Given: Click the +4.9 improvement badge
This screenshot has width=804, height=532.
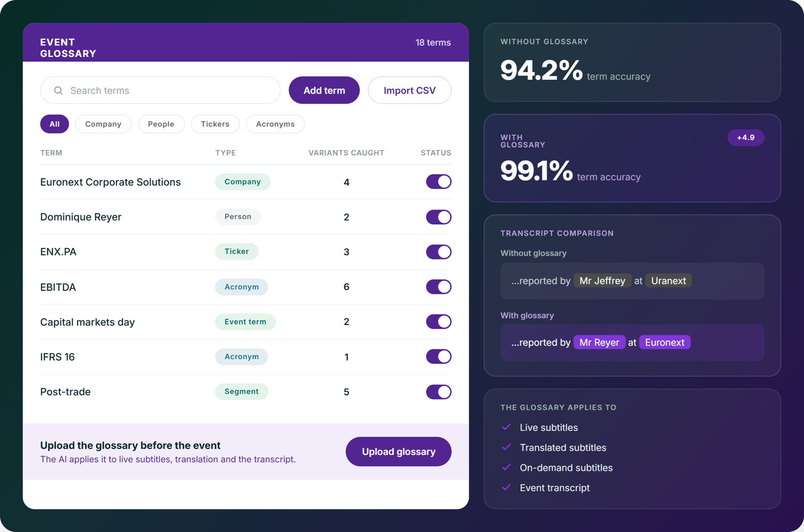Looking at the screenshot, I should point(745,138).
